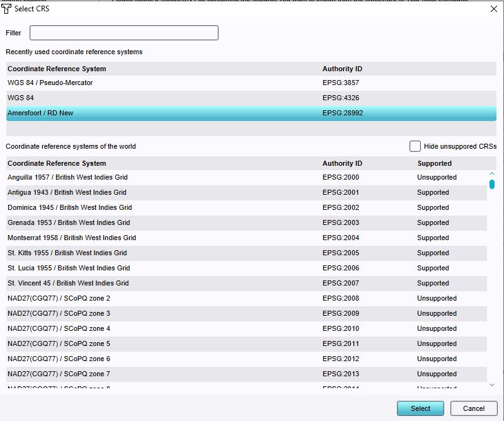Click the Filter text field
Image resolution: width=504 pixels, height=421 pixels.
point(124,33)
